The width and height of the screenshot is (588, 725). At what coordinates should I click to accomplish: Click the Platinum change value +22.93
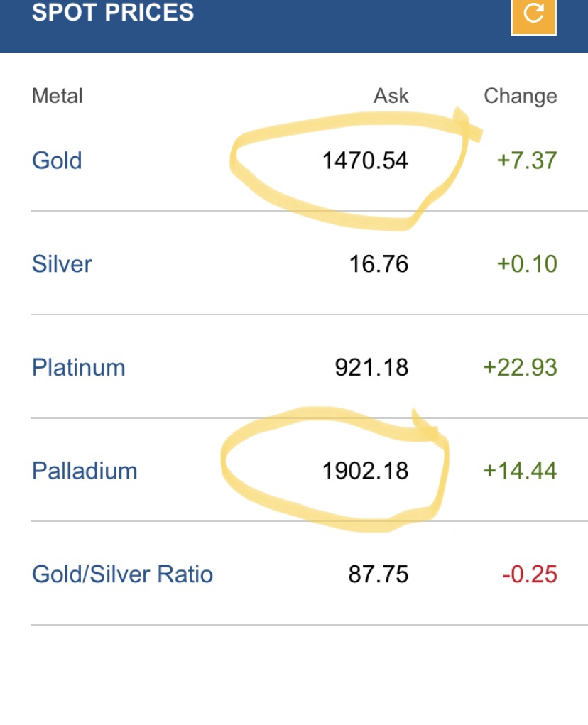coord(520,368)
